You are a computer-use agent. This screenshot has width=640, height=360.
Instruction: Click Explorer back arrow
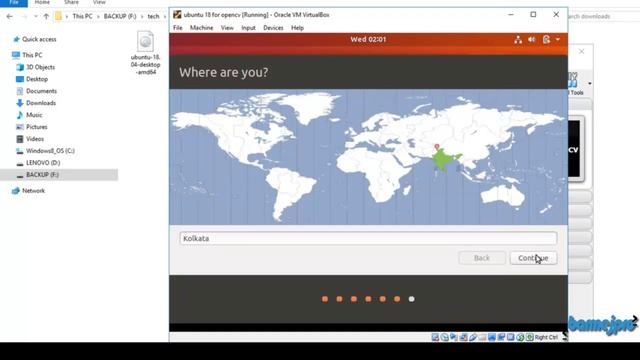click(x=9, y=16)
